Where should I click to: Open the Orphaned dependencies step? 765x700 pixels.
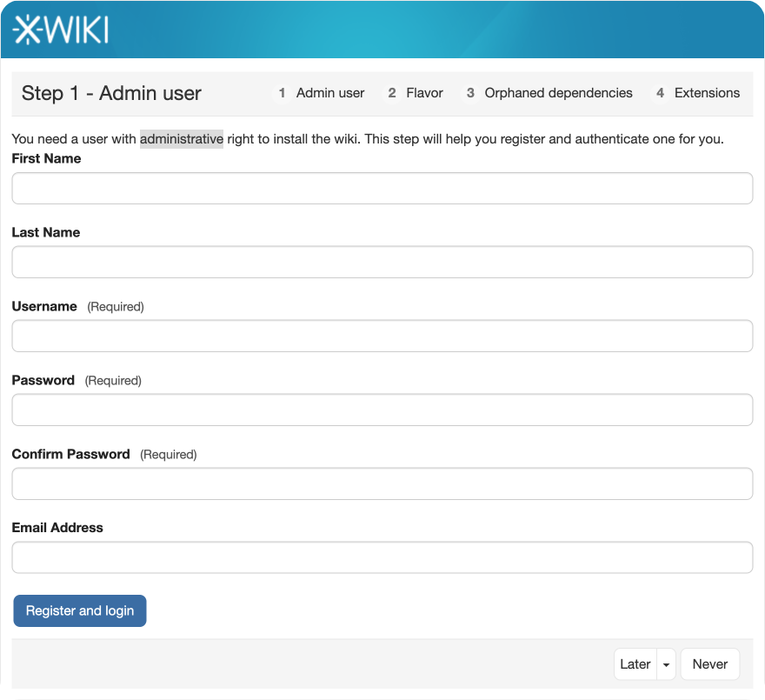tap(558, 93)
